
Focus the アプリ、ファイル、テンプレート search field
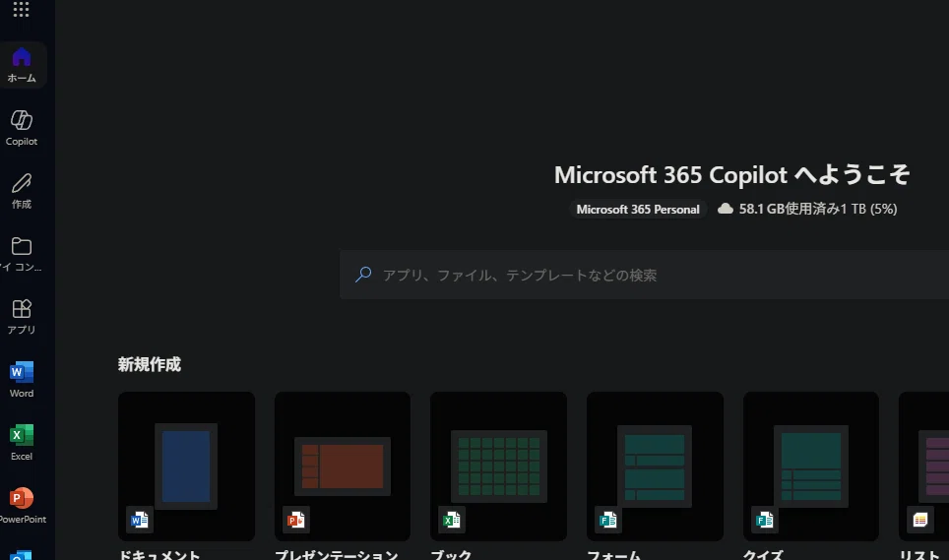pos(644,275)
